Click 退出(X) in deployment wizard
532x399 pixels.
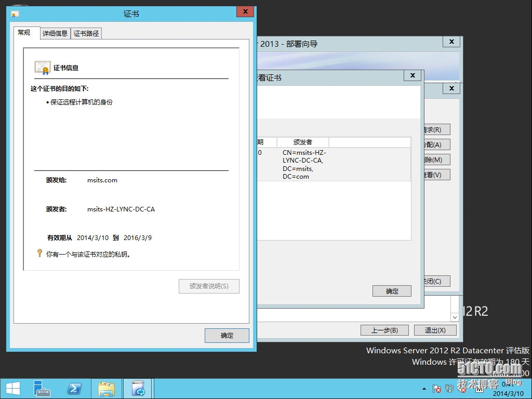tap(435, 330)
